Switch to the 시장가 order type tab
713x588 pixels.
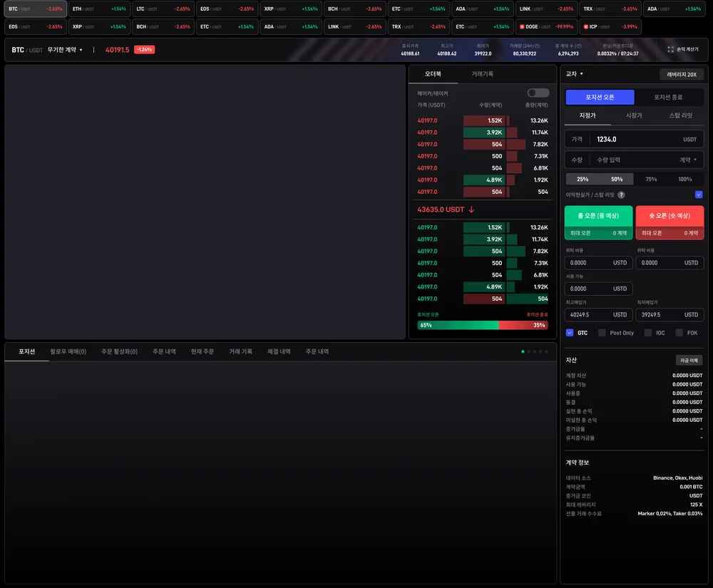click(x=634, y=115)
